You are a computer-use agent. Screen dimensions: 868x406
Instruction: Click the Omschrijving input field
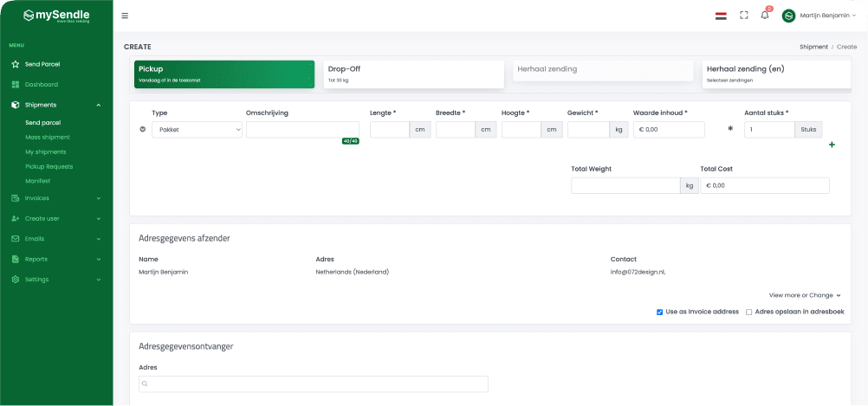click(301, 130)
